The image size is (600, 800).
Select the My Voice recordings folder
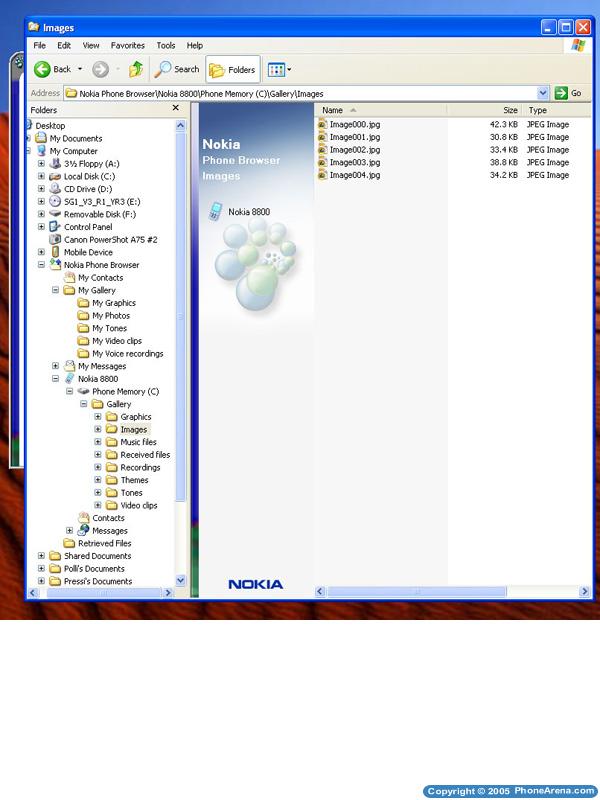click(x=120, y=354)
